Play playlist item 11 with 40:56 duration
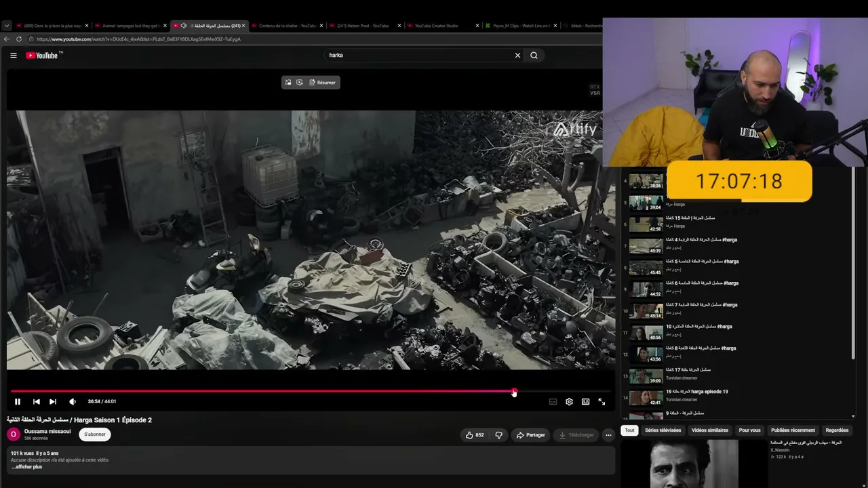The width and height of the screenshot is (868, 488). pos(646,333)
